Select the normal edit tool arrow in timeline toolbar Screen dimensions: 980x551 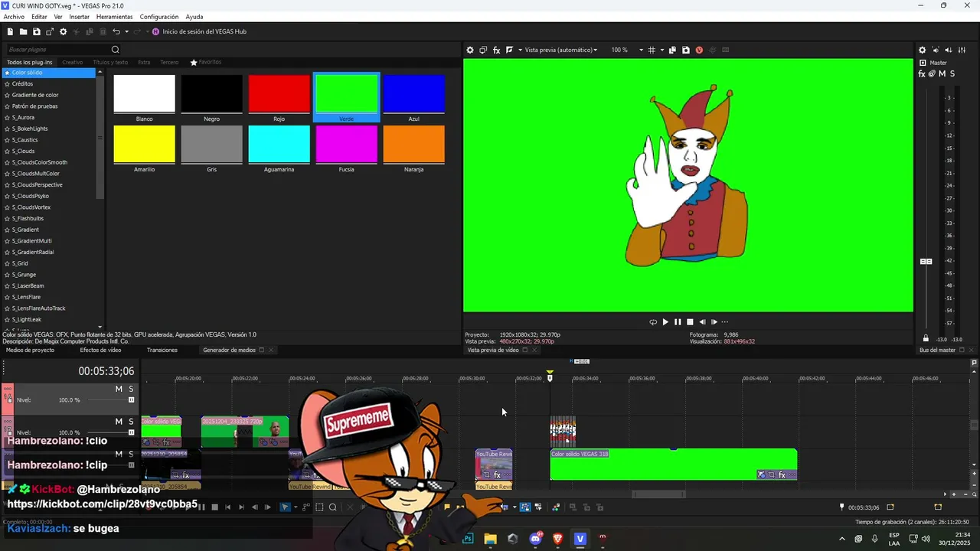[285, 507]
